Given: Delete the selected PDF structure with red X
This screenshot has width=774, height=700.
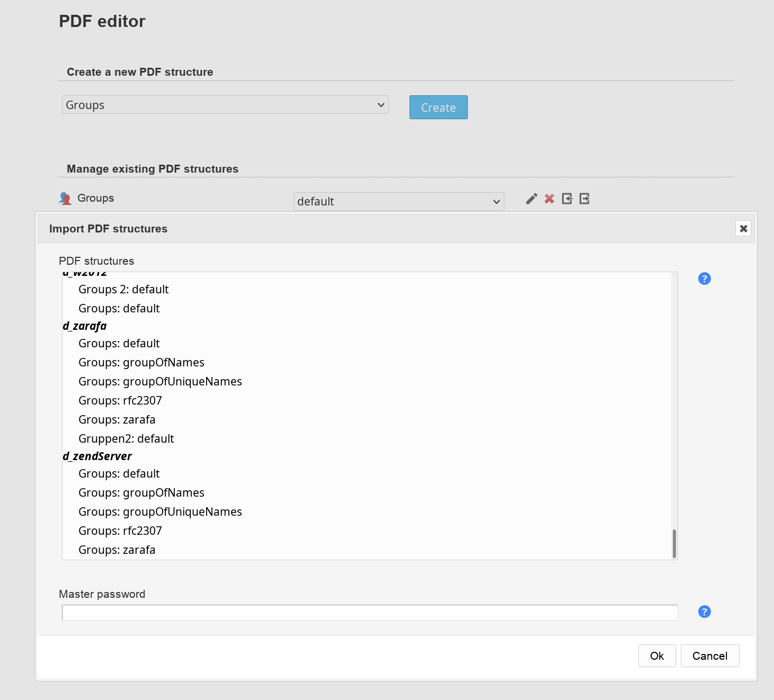Looking at the screenshot, I should [549, 199].
